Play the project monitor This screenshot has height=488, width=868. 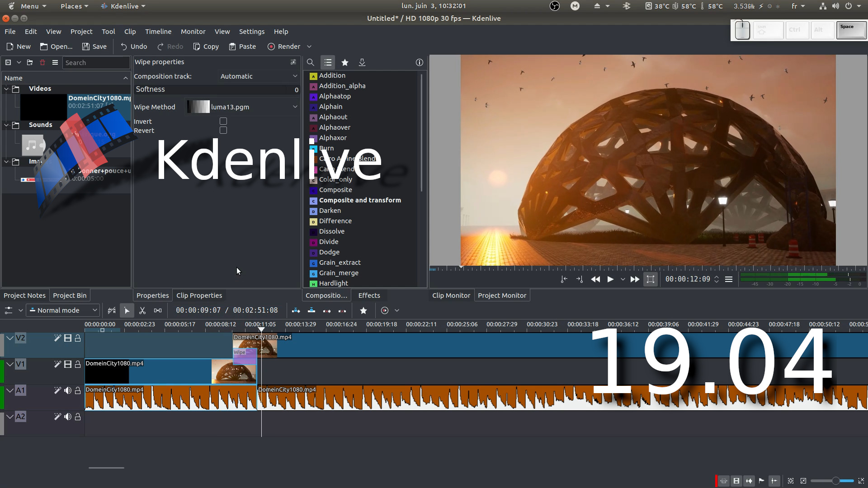click(610, 279)
